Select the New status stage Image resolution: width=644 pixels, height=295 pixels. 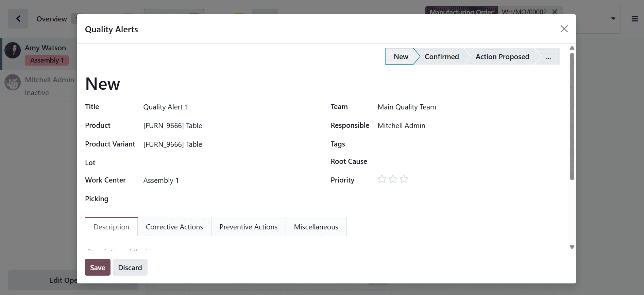click(x=401, y=56)
